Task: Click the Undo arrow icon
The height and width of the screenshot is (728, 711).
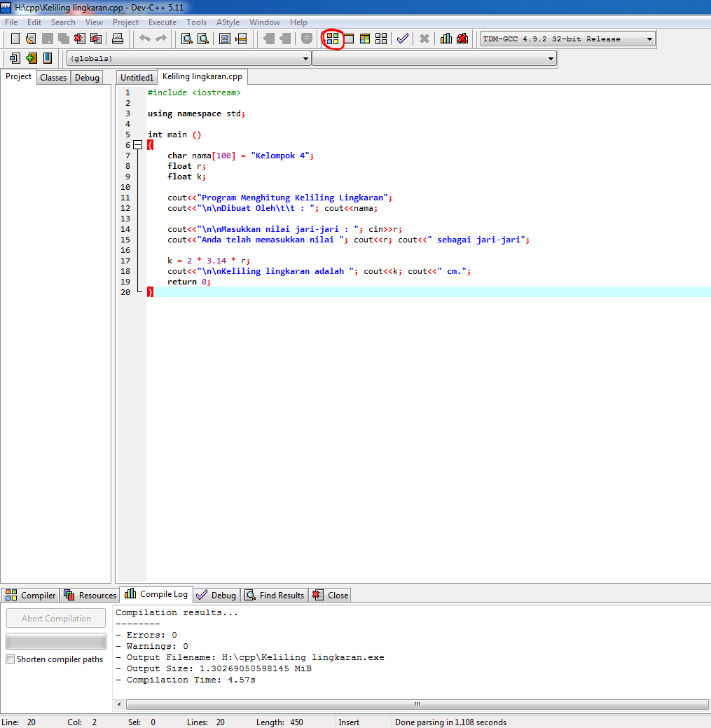Action: point(145,39)
